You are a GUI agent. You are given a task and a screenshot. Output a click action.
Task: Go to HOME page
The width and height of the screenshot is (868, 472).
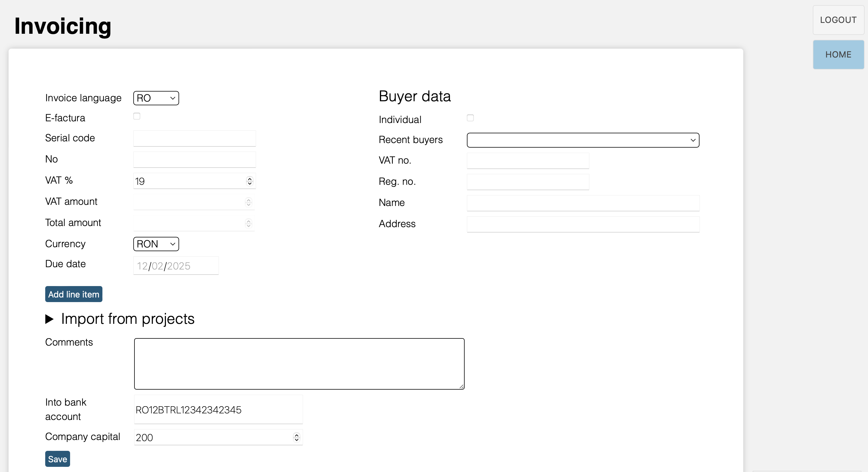[838, 55]
